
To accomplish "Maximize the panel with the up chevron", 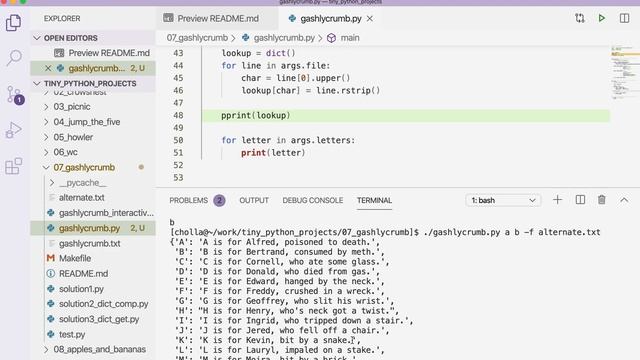I will pos(624,200).
